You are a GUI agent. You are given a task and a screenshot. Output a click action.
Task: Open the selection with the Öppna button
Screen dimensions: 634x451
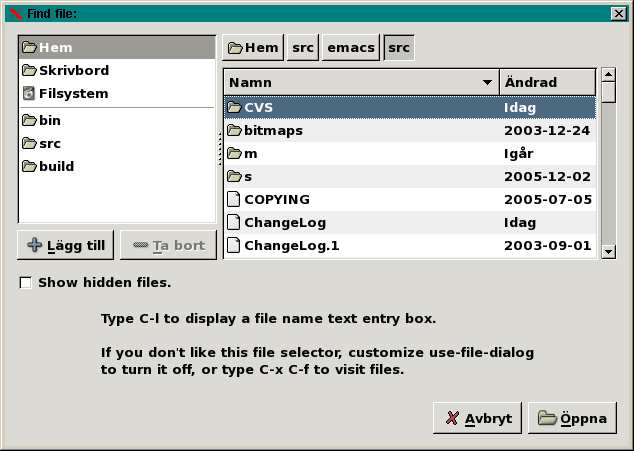[573, 418]
